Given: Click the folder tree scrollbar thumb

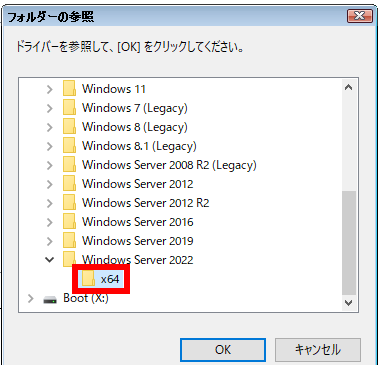Looking at the screenshot, I should click(x=349, y=243).
